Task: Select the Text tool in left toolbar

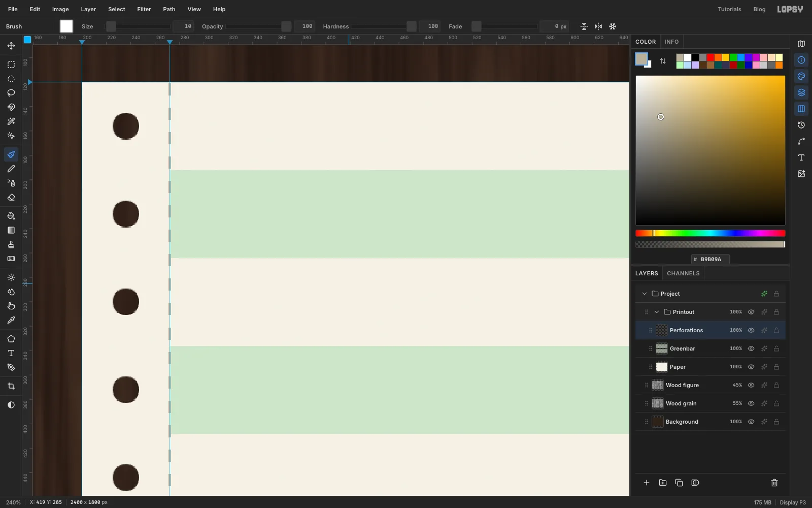Action: 11,353
